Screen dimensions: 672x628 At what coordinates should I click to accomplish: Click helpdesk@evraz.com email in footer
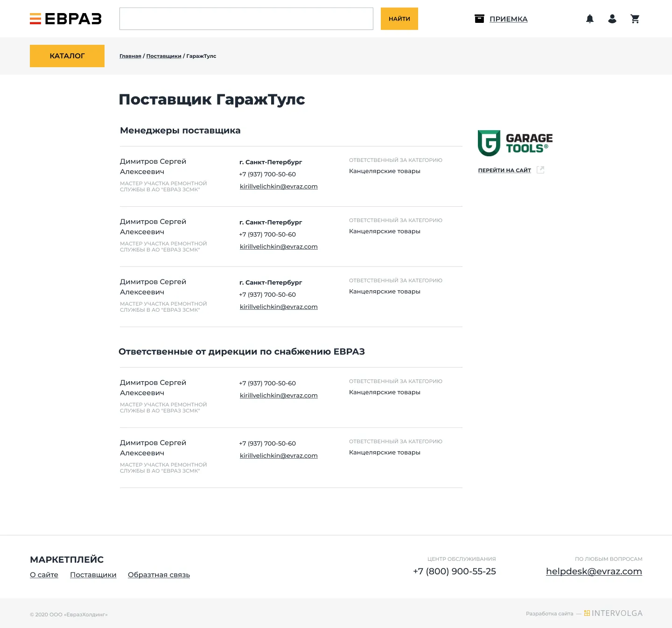tap(594, 571)
